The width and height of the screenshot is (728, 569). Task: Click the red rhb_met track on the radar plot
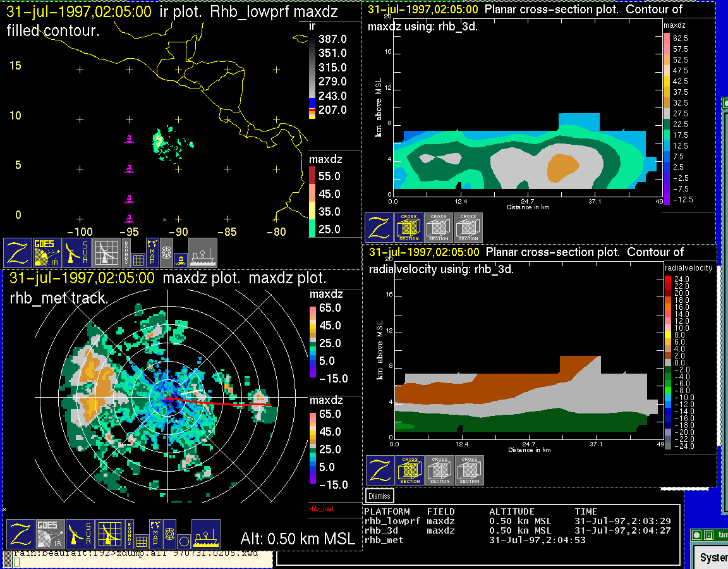[221, 401]
